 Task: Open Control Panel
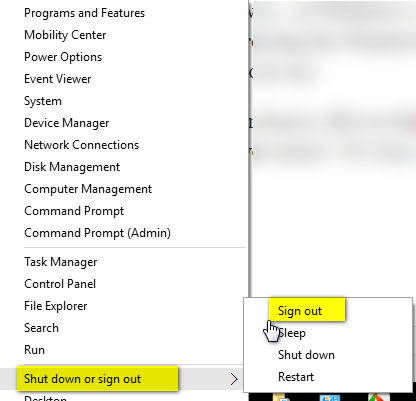click(60, 284)
